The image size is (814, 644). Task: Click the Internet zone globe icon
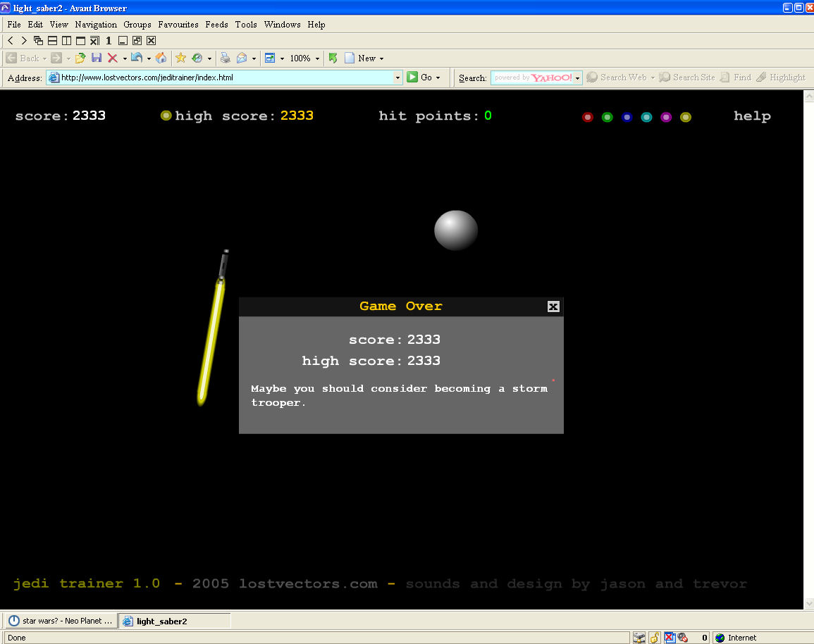(x=720, y=638)
